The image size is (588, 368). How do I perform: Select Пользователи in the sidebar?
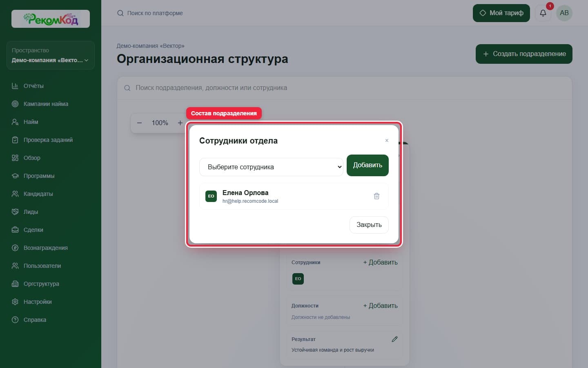click(51, 266)
